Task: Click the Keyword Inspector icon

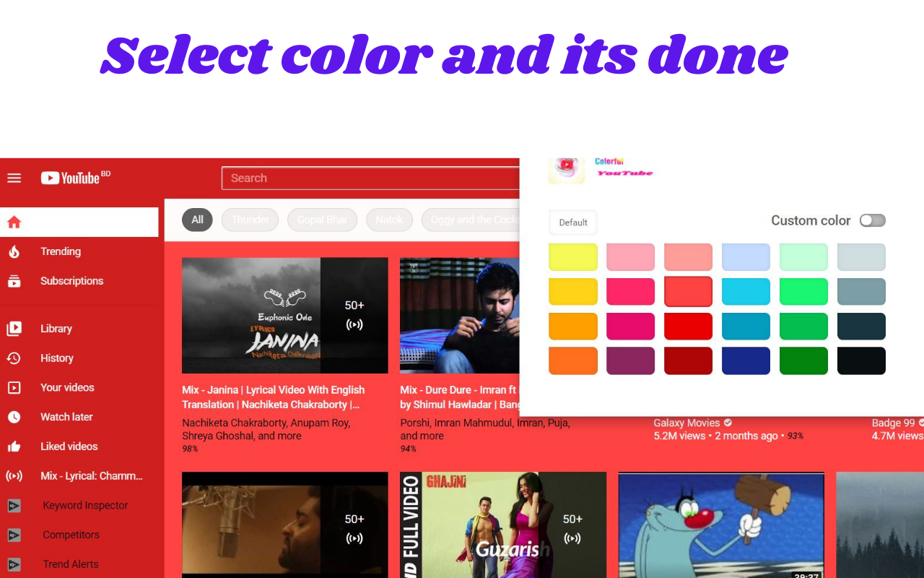Action: [14, 506]
